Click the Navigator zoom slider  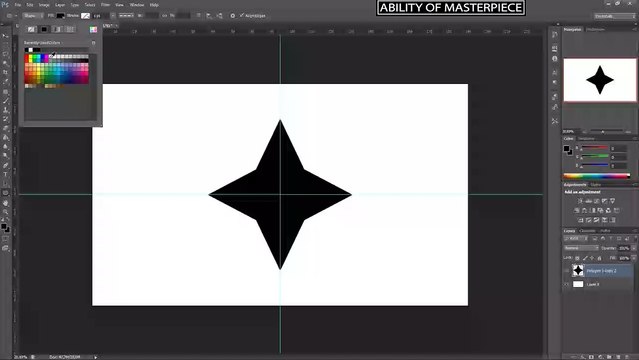pyautogui.click(x=603, y=132)
